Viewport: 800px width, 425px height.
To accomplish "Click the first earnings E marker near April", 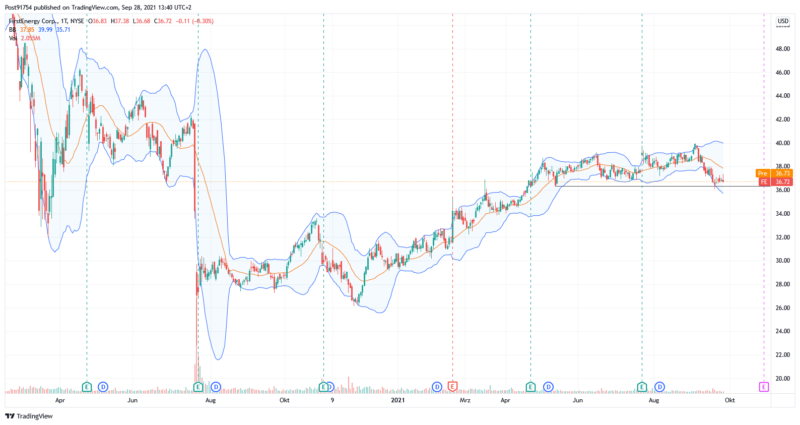I will click(x=87, y=386).
